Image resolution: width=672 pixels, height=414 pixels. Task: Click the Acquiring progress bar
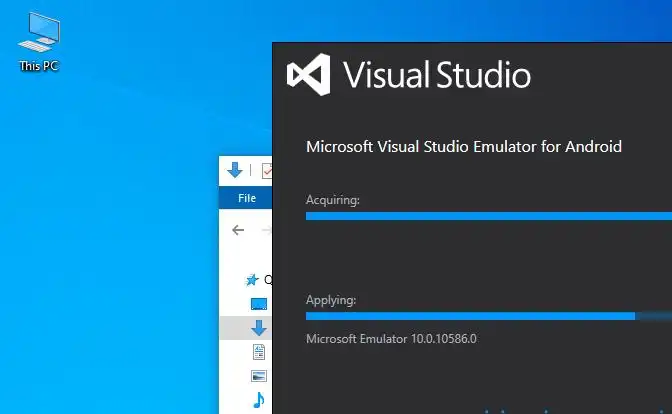tap(489, 216)
